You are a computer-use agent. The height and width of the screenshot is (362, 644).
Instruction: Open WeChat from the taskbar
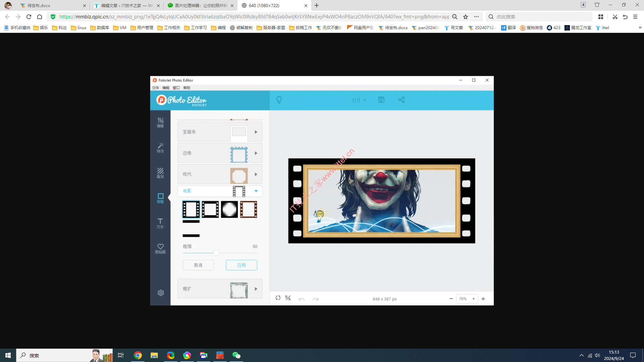(236, 355)
